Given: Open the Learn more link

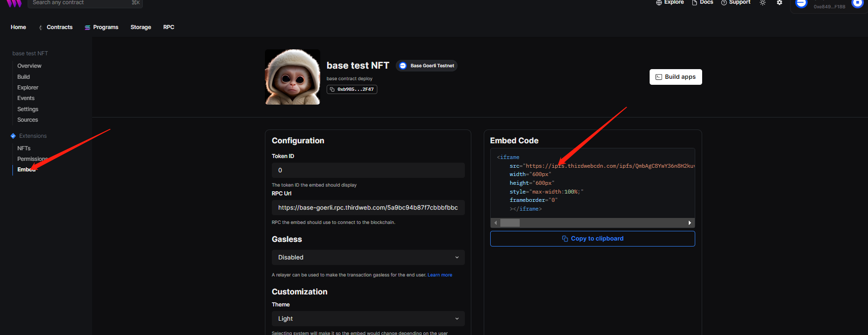Looking at the screenshot, I should tap(440, 275).
